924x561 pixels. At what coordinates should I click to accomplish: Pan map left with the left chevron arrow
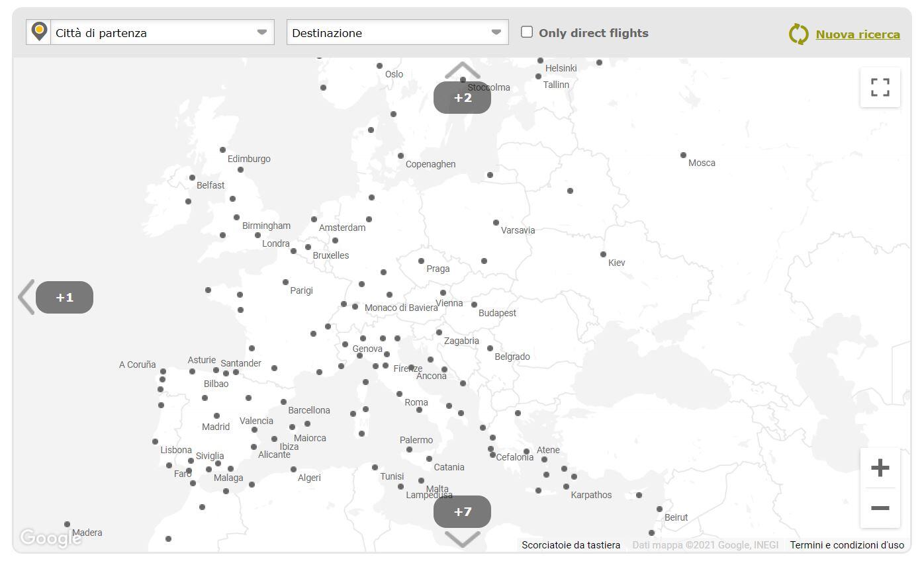pos(26,297)
